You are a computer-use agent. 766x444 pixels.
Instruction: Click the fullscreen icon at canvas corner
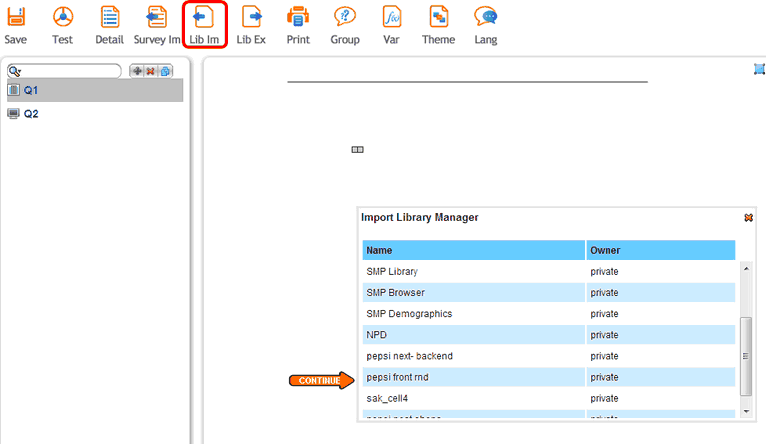tap(759, 69)
